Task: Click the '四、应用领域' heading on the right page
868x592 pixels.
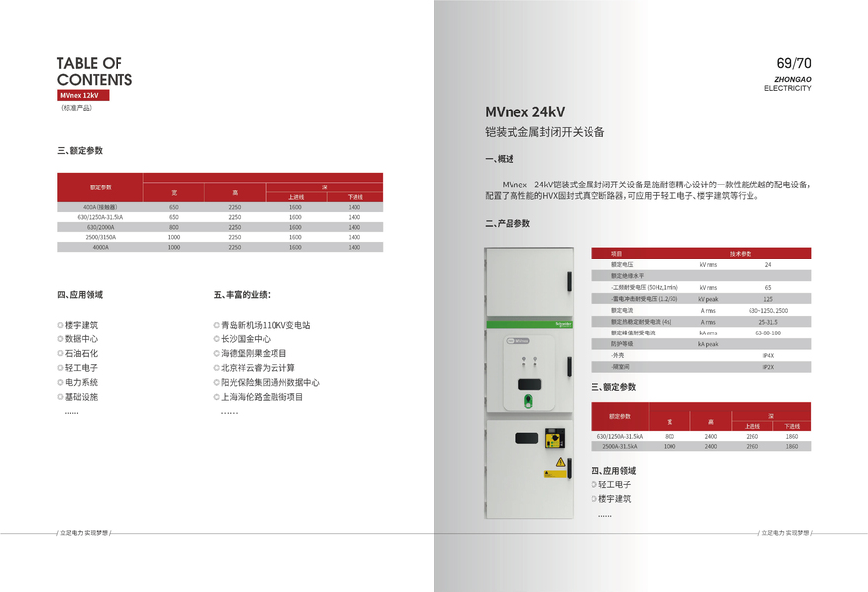Action: click(613, 471)
